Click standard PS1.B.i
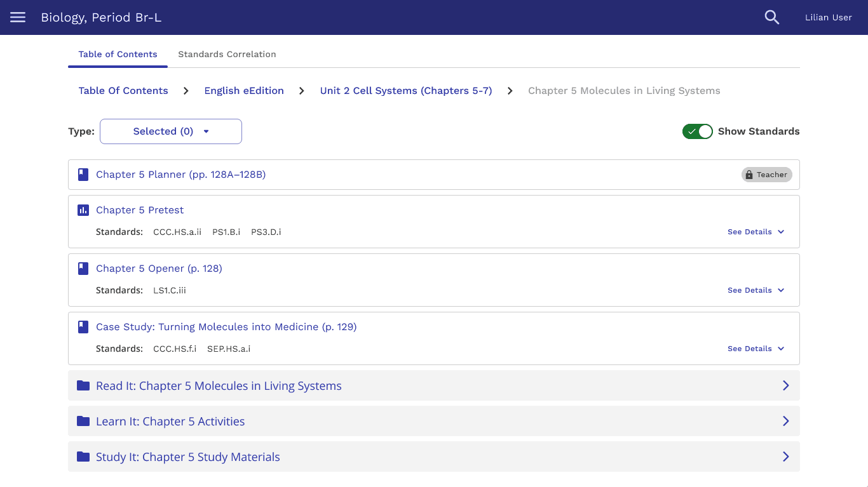 pos(226,232)
